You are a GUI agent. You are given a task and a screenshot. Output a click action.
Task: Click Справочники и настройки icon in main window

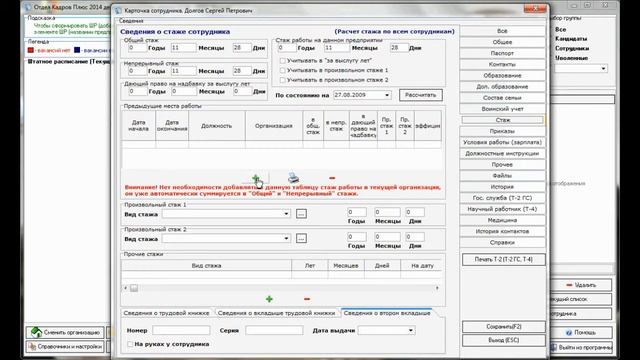pos(32,347)
